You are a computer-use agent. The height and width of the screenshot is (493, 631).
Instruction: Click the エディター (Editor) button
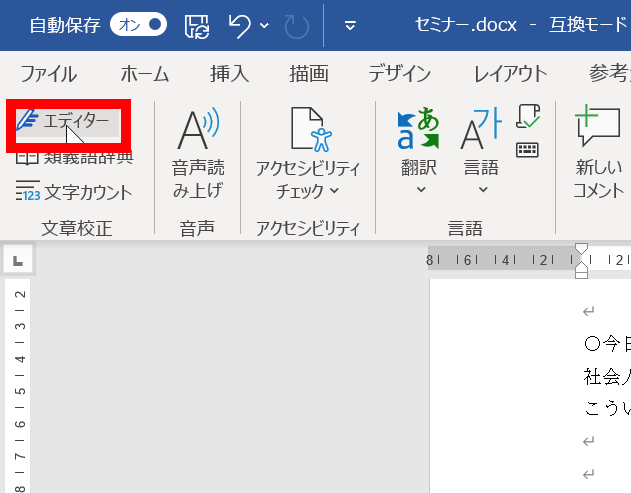tap(68, 122)
